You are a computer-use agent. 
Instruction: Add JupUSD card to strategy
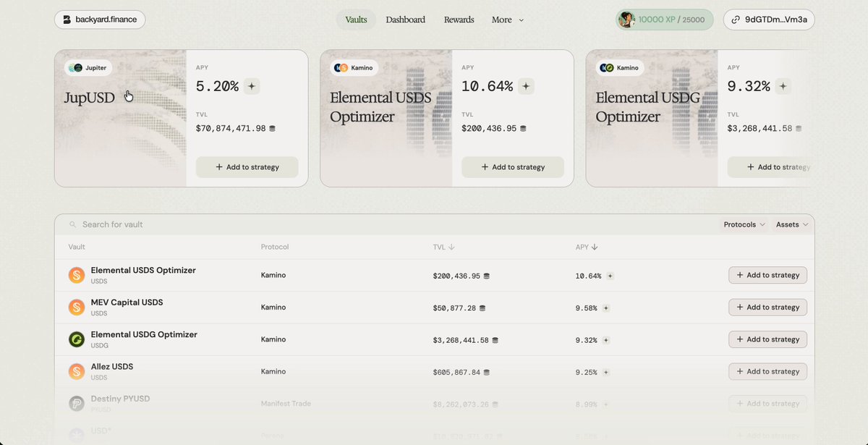pos(247,167)
